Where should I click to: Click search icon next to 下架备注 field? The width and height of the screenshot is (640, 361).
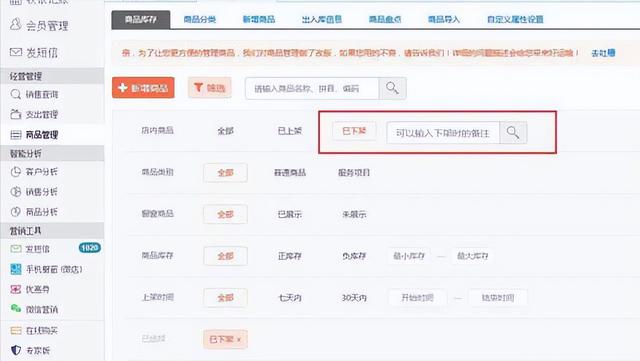513,132
